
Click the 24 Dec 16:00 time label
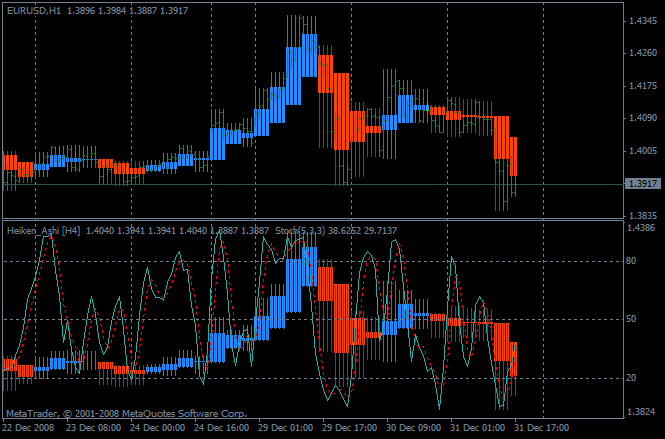pos(221,427)
